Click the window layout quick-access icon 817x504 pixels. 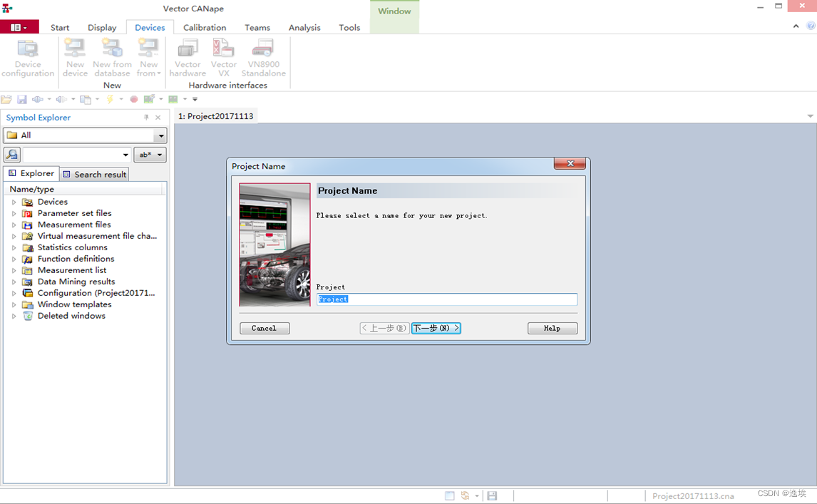click(x=86, y=99)
